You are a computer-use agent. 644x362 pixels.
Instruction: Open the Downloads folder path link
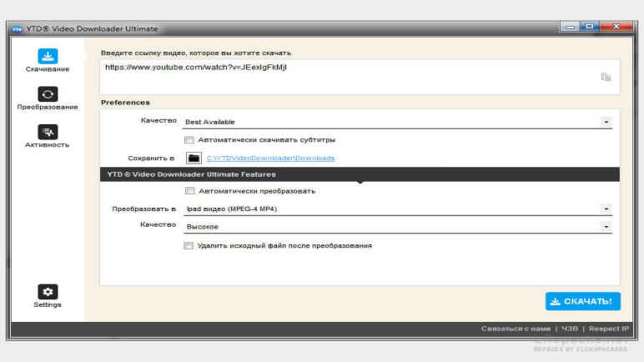pos(270,158)
